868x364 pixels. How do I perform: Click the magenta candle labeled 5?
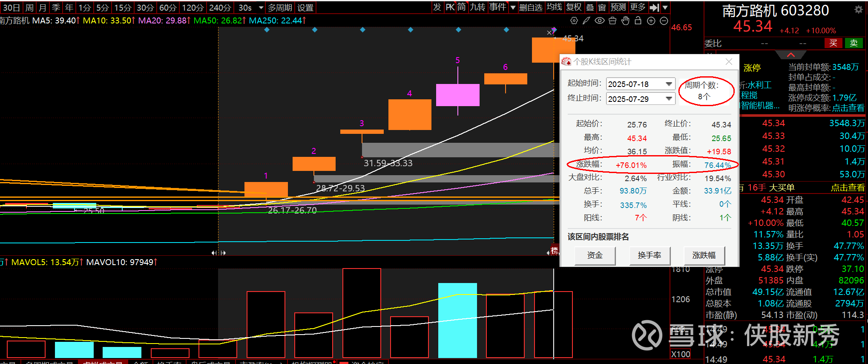[x=458, y=95]
